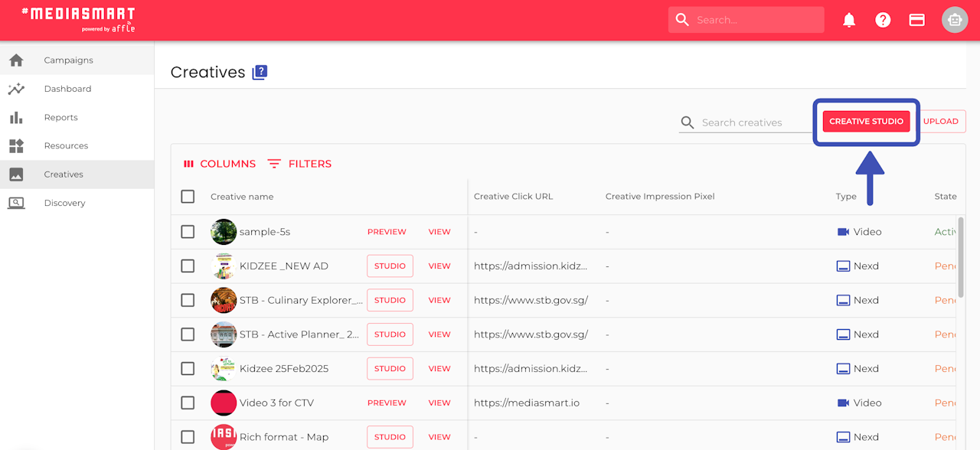Screen dimensions: 980x450
Task: Select the STB - Active Planner checkbox
Action: click(x=188, y=334)
